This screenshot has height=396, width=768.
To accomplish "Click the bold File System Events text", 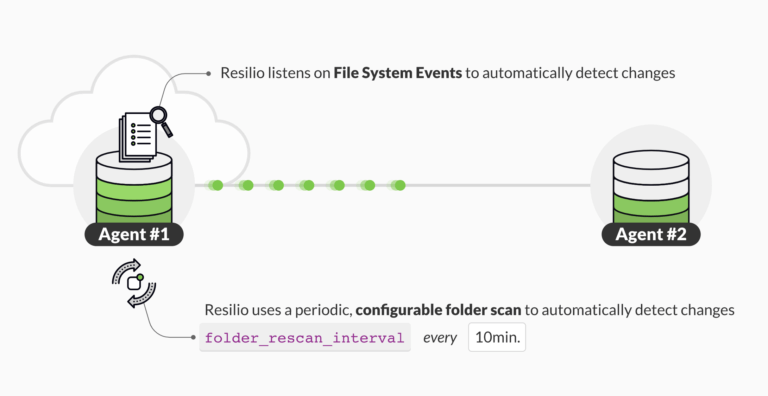I will click(398, 73).
